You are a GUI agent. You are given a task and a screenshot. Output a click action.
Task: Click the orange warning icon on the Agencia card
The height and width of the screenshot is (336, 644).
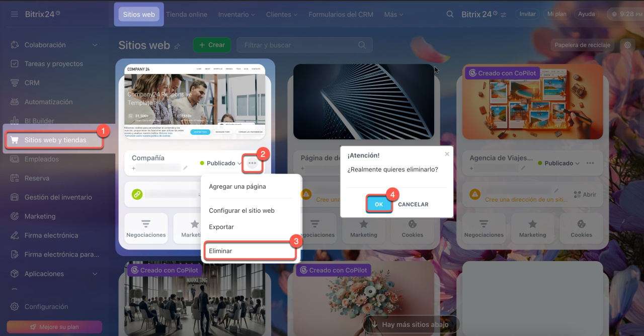[x=474, y=194]
